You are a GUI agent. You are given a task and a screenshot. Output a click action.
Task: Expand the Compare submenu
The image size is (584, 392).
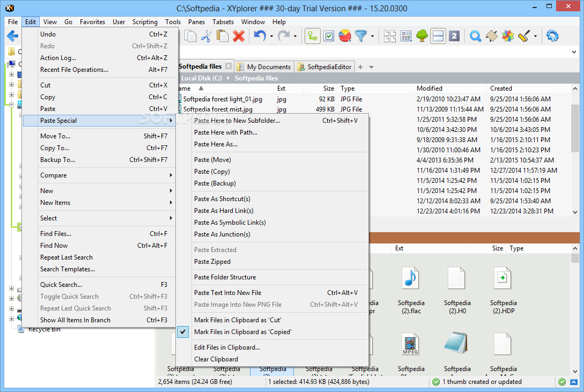(x=100, y=175)
